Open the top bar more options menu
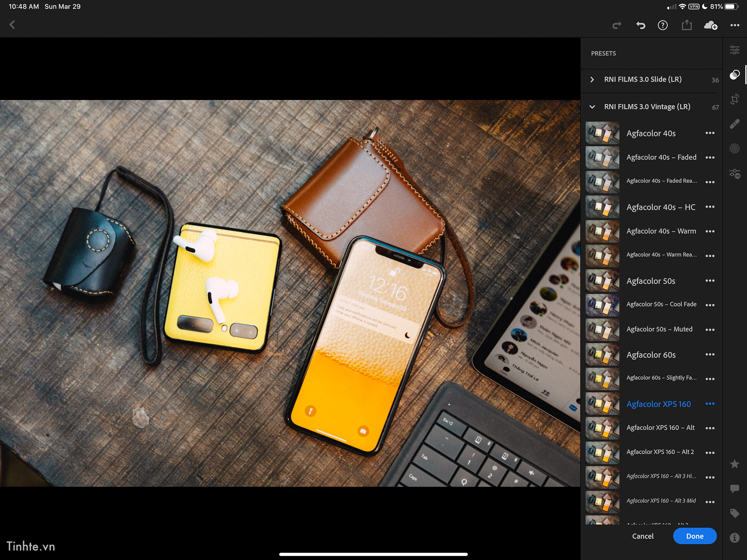Image resolution: width=747 pixels, height=560 pixels. (735, 25)
